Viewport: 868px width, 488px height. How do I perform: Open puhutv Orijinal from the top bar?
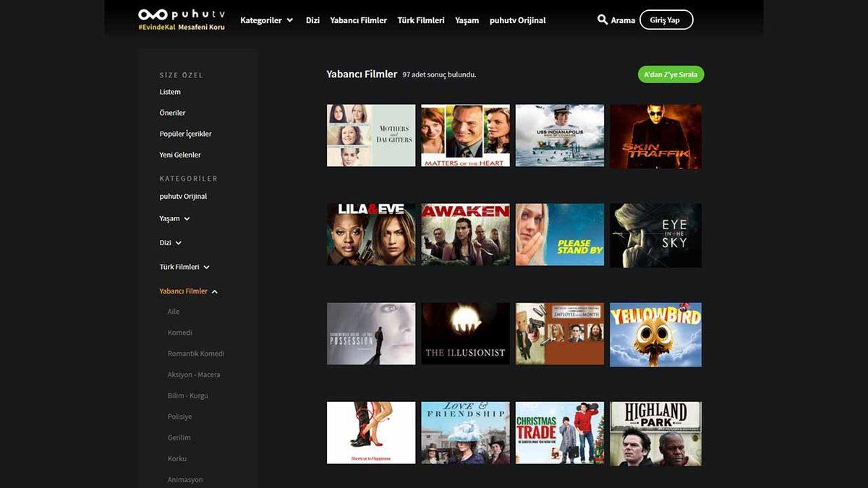coord(517,20)
